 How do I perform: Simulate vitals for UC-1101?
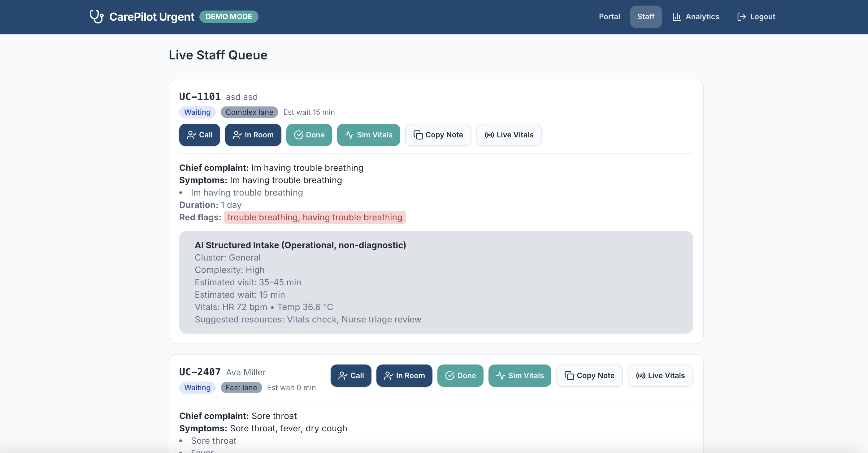click(368, 135)
